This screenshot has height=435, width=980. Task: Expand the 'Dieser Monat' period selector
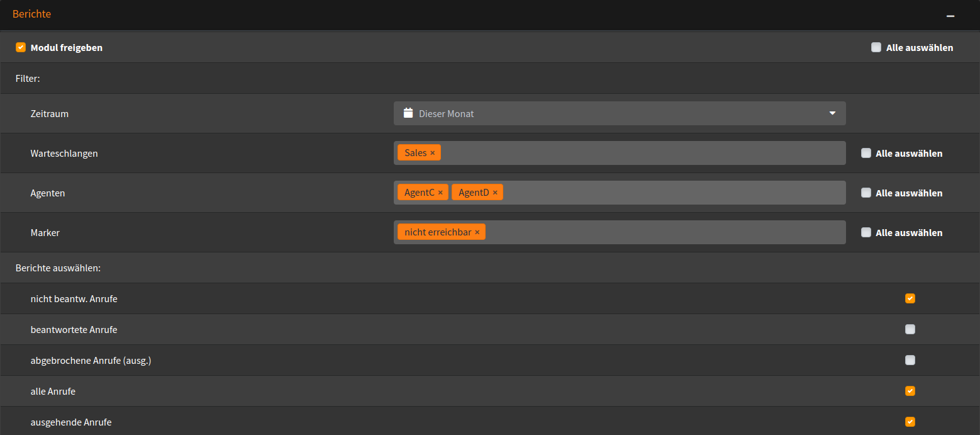tap(620, 113)
